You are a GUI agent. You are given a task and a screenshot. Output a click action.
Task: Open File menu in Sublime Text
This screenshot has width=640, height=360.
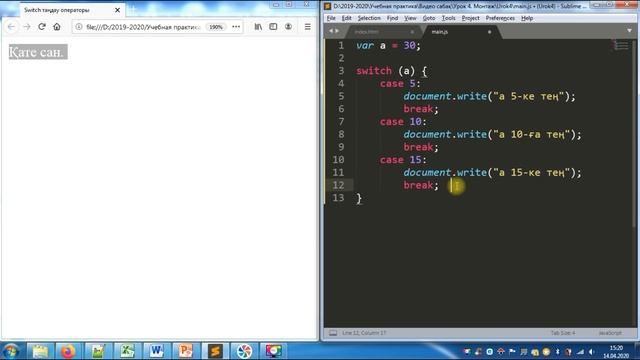click(x=331, y=18)
